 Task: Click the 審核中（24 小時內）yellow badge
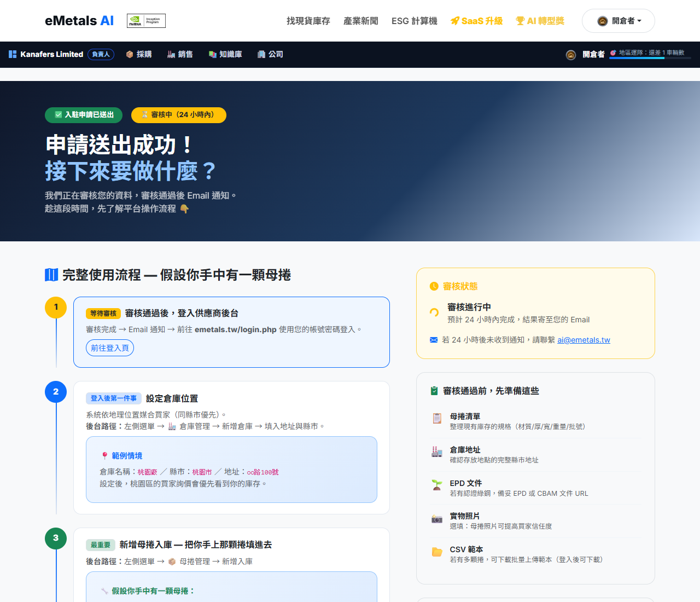[179, 115]
